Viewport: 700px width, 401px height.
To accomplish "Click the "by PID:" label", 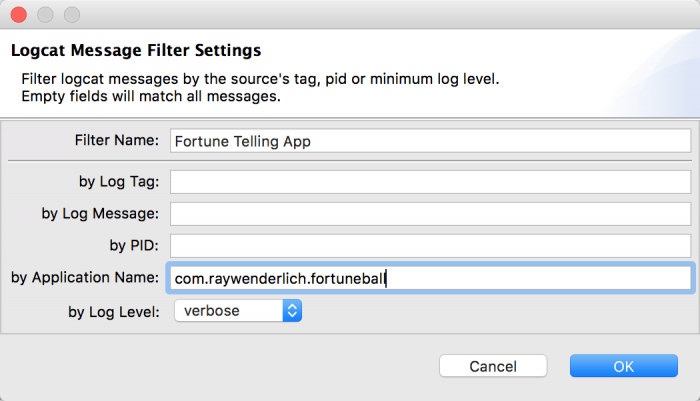I will click(x=134, y=245).
